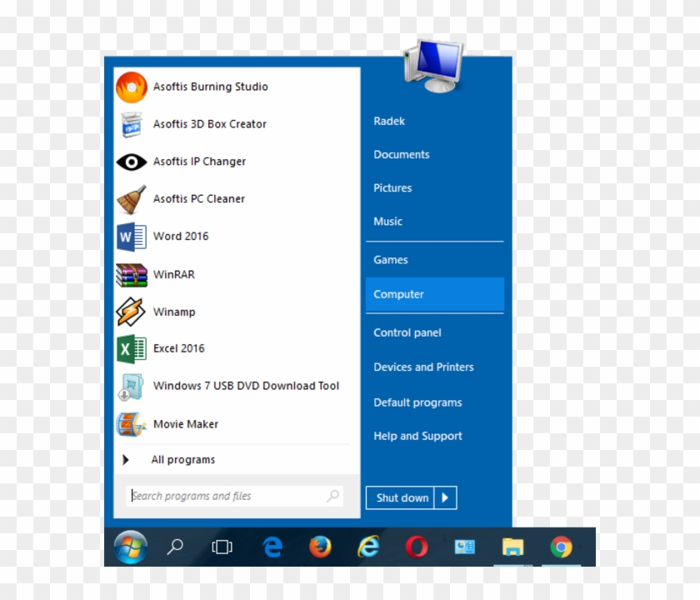
Task: Select the Asoftis IP Changer eye icon
Action: coord(132,162)
